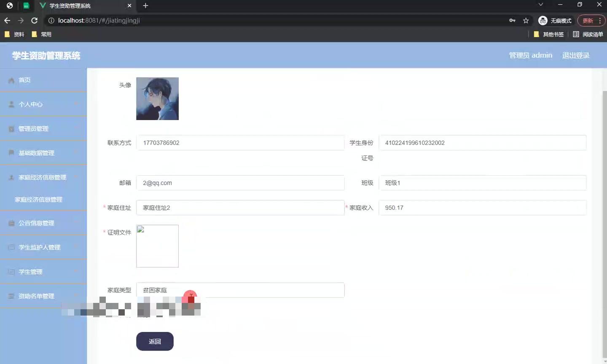Click the person icon beside 个人中心
This screenshot has width=607, height=364.
click(x=11, y=104)
